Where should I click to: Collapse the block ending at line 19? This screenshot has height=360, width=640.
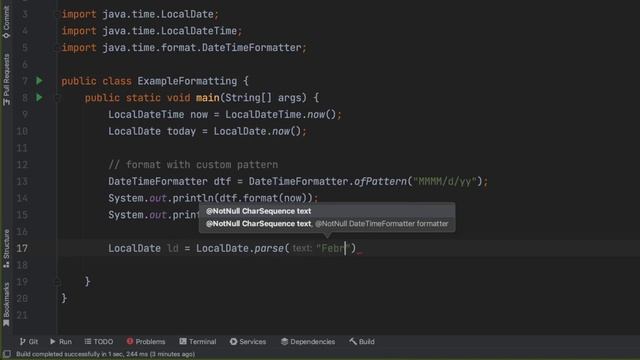(x=58, y=282)
